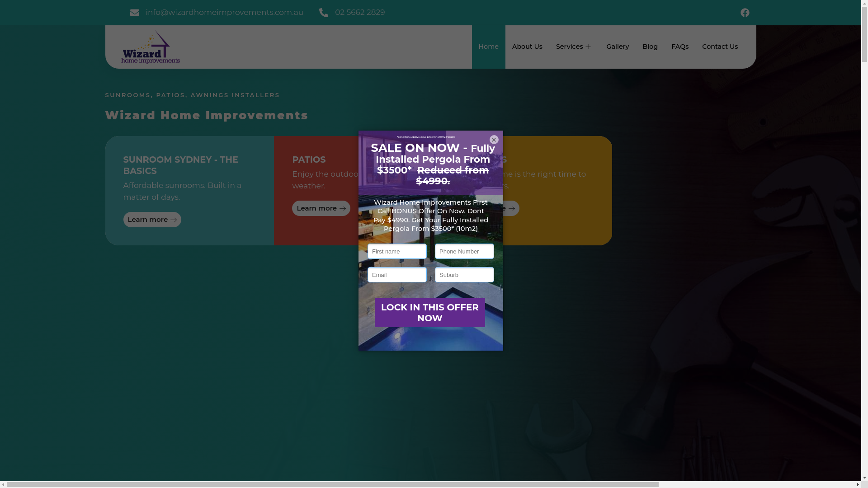The width and height of the screenshot is (868, 488).
Task: Open the About Us page
Action: 527,47
